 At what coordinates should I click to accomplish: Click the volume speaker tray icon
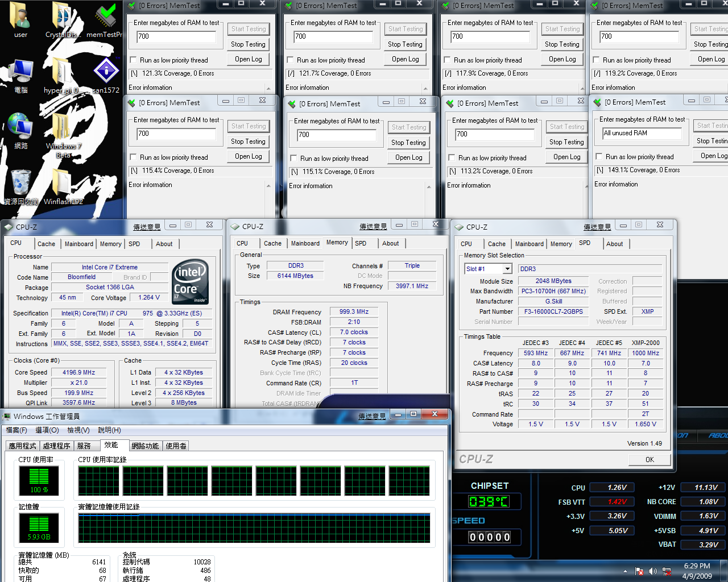coord(653,571)
